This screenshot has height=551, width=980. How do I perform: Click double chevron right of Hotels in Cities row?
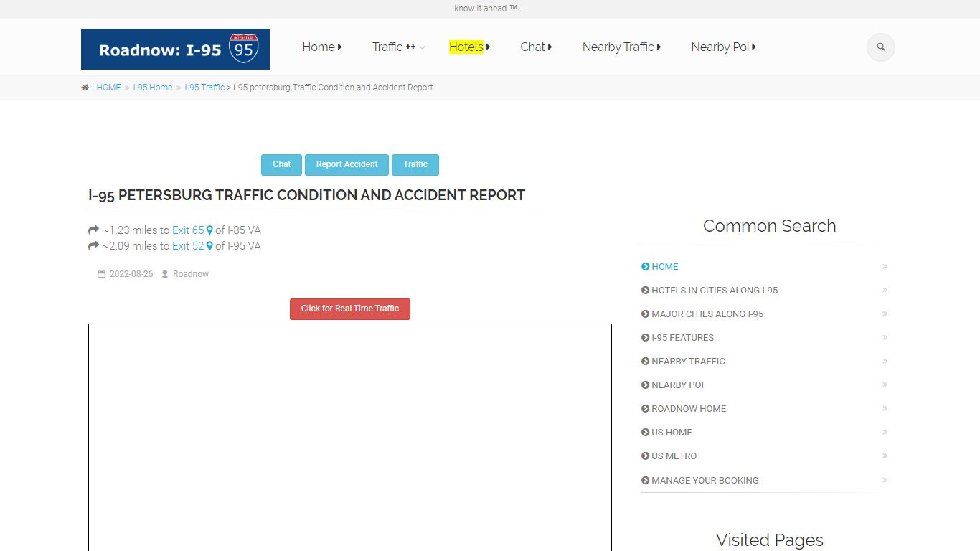click(x=885, y=291)
